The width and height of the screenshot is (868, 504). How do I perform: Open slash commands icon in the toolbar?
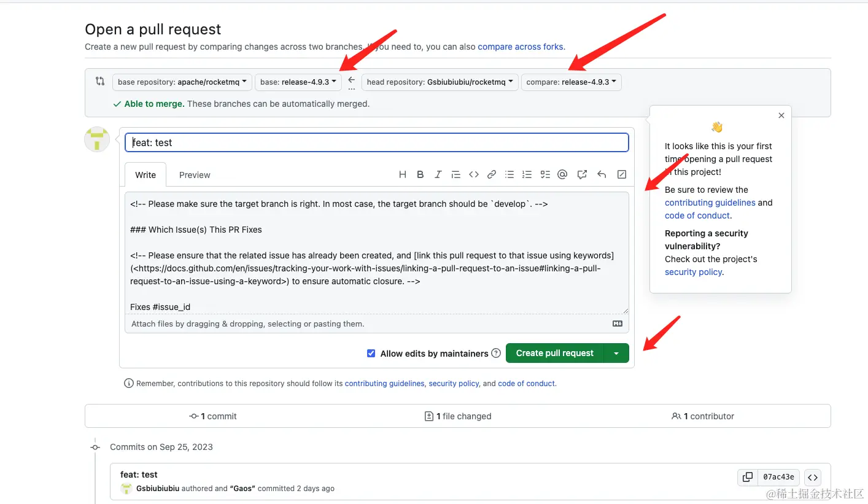pyautogui.click(x=621, y=175)
